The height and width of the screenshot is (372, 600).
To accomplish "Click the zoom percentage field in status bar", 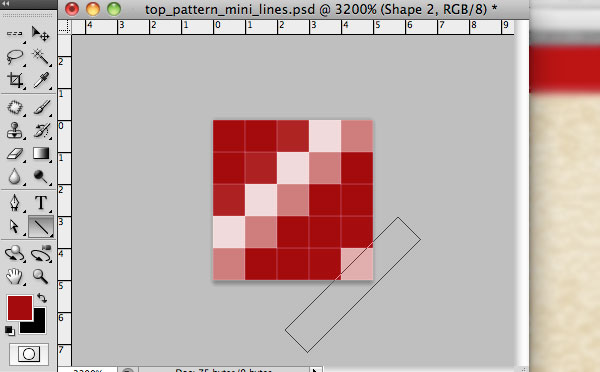I will pos(88,370).
